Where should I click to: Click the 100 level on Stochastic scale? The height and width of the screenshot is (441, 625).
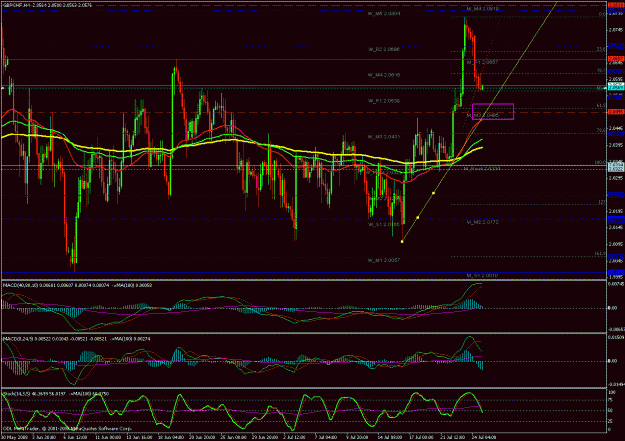pos(611,393)
